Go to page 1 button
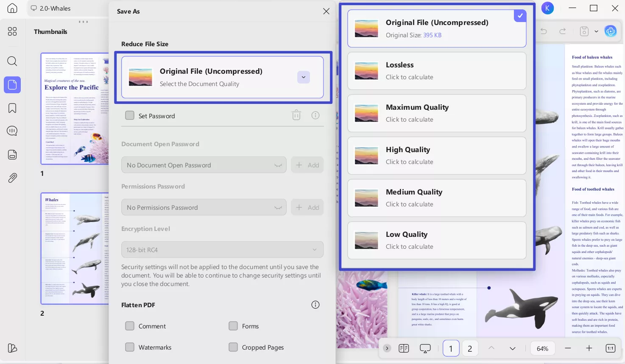 (x=451, y=348)
